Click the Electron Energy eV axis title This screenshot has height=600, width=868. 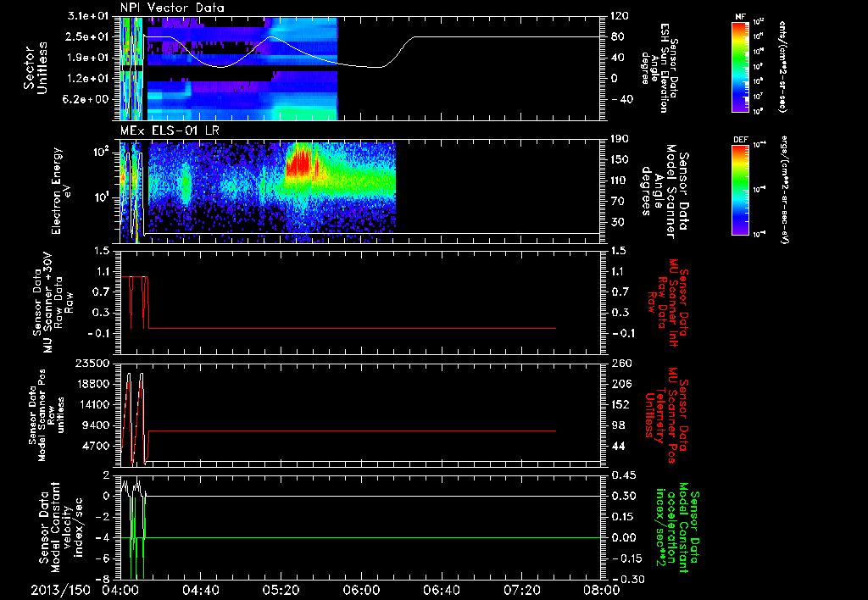62,191
